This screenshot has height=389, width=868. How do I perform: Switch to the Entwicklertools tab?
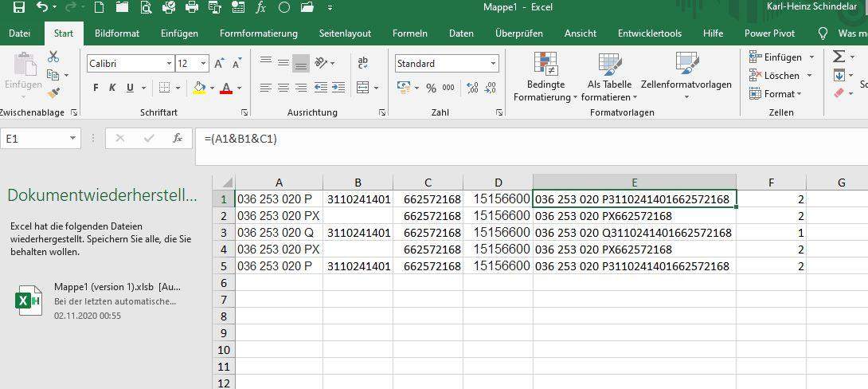point(649,33)
